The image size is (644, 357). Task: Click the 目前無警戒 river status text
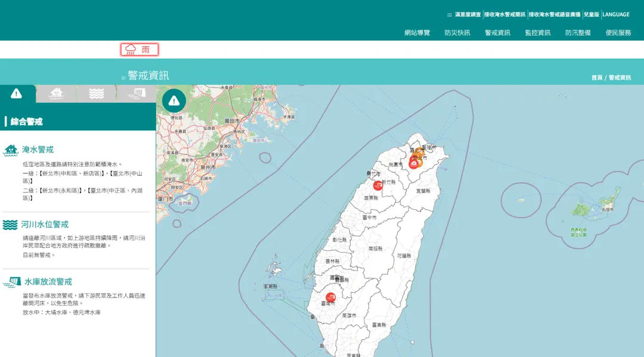pyautogui.click(x=39, y=255)
